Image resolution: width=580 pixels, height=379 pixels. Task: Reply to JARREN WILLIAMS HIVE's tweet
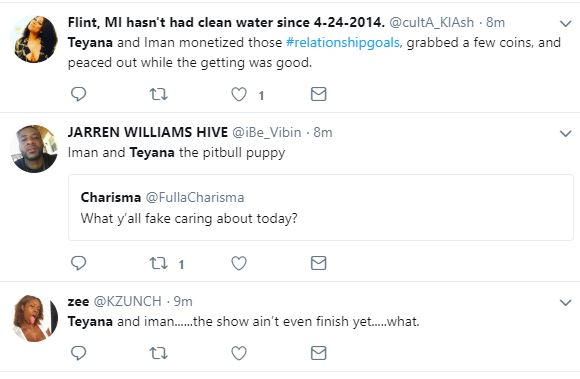[78, 263]
